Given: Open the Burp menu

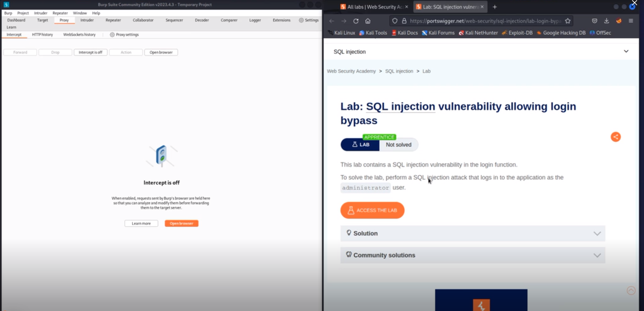Looking at the screenshot, I should (x=8, y=13).
